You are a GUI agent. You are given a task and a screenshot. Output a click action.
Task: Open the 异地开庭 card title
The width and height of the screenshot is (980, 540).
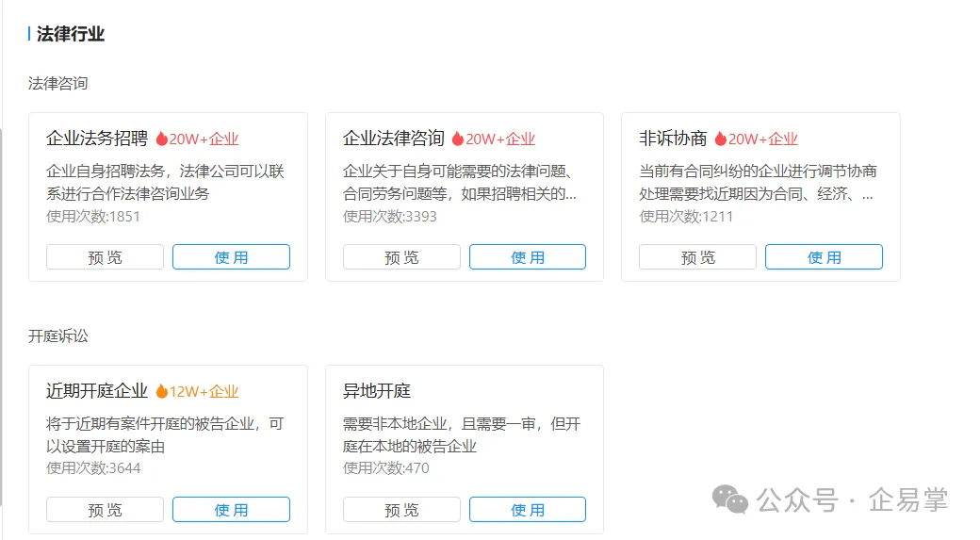click(376, 390)
